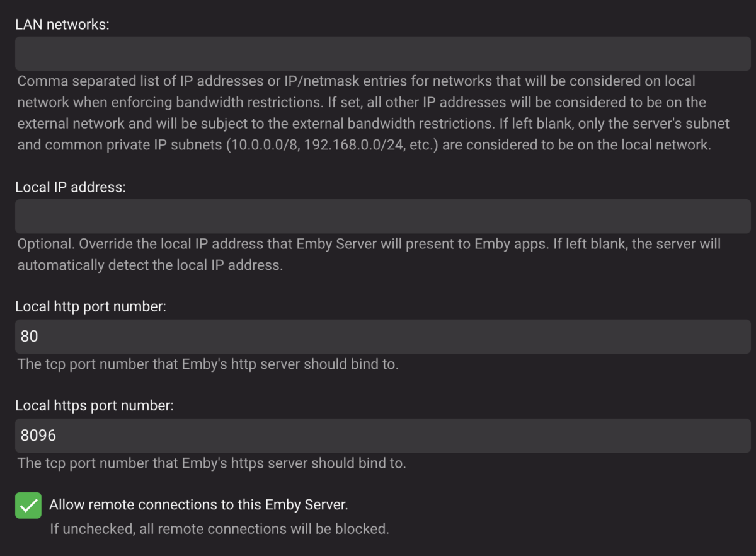Click the "Local http port number:" label

pyautogui.click(x=91, y=307)
